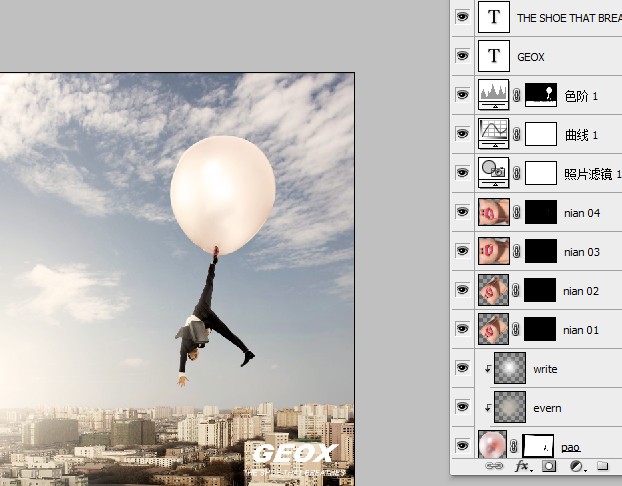
Task: Hide the nian 04 layer
Action: tap(463, 211)
